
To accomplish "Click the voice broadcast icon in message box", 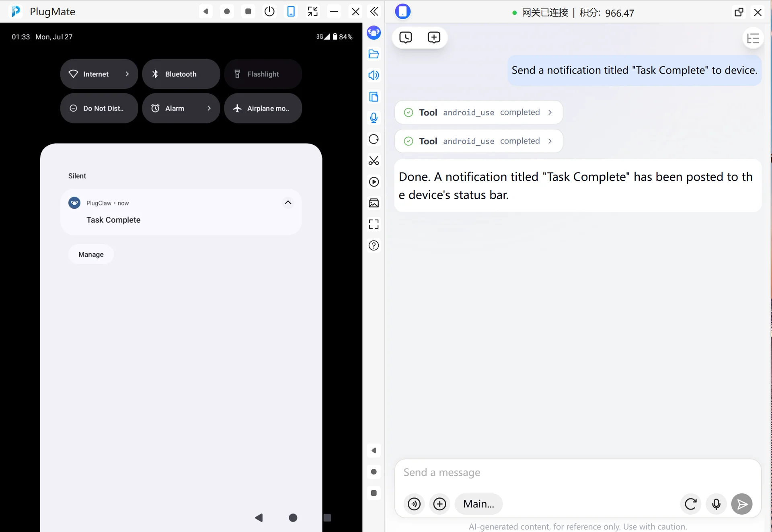I will (414, 504).
